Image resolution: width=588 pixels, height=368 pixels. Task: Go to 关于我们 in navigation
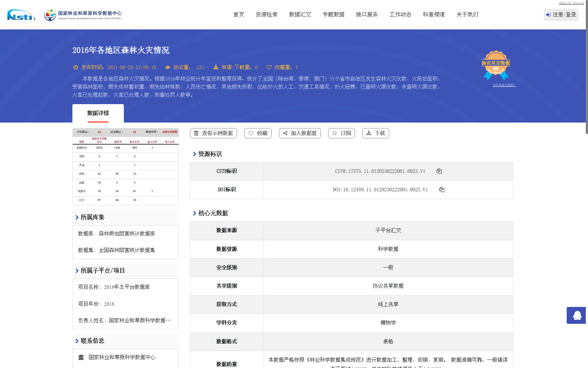pyautogui.click(x=467, y=15)
